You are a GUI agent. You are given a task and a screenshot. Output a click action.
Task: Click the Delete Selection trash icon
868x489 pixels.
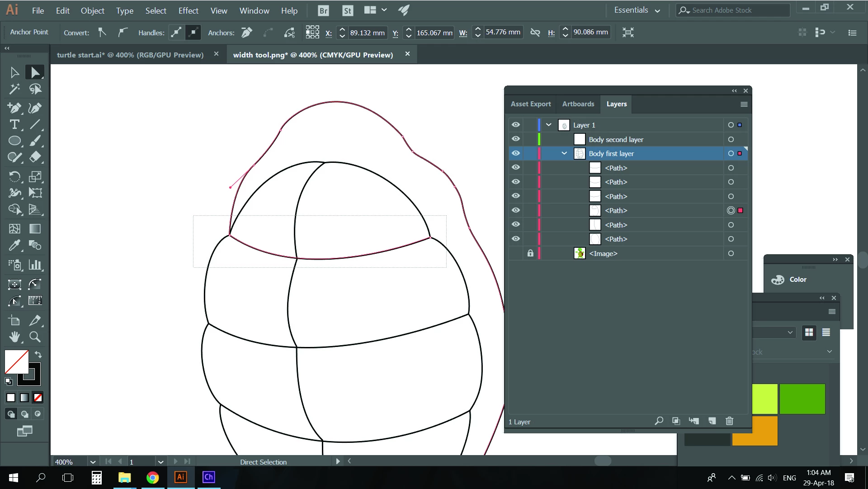coord(729,421)
